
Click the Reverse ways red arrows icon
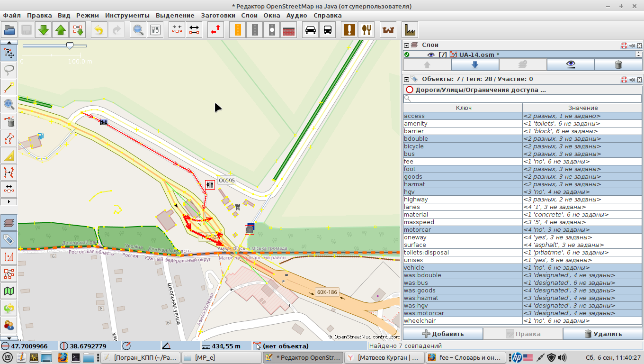216,30
